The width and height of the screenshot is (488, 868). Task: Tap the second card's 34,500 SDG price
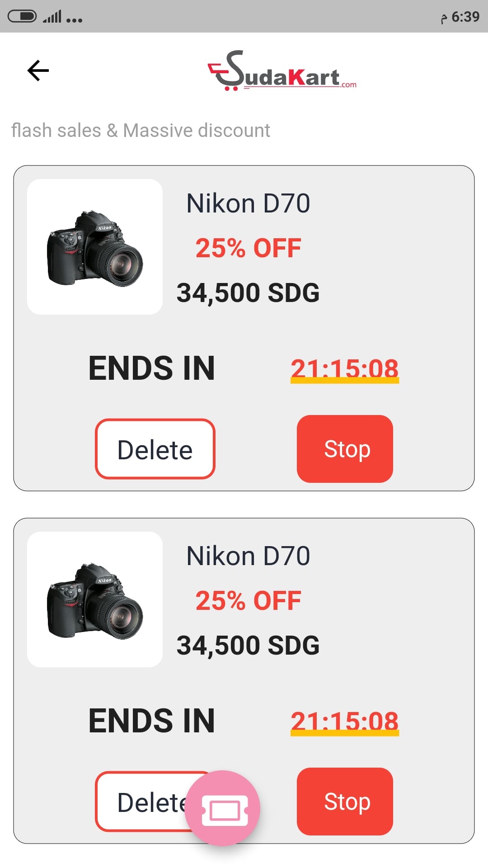pyautogui.click(x=248, y=645)
